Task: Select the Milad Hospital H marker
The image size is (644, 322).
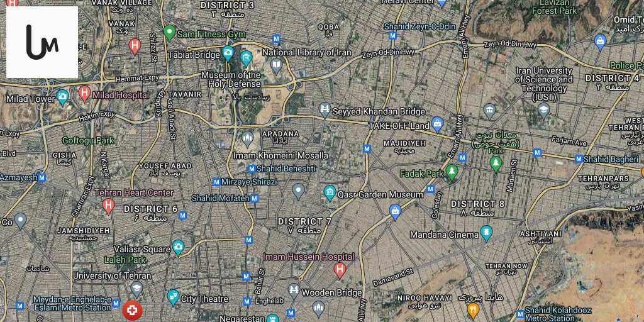Action: point(84,93)
